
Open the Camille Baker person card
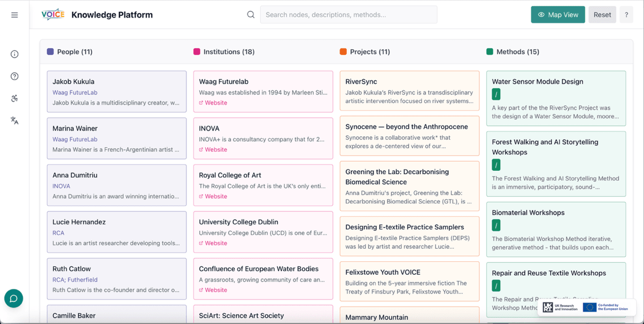pos(117,314)
